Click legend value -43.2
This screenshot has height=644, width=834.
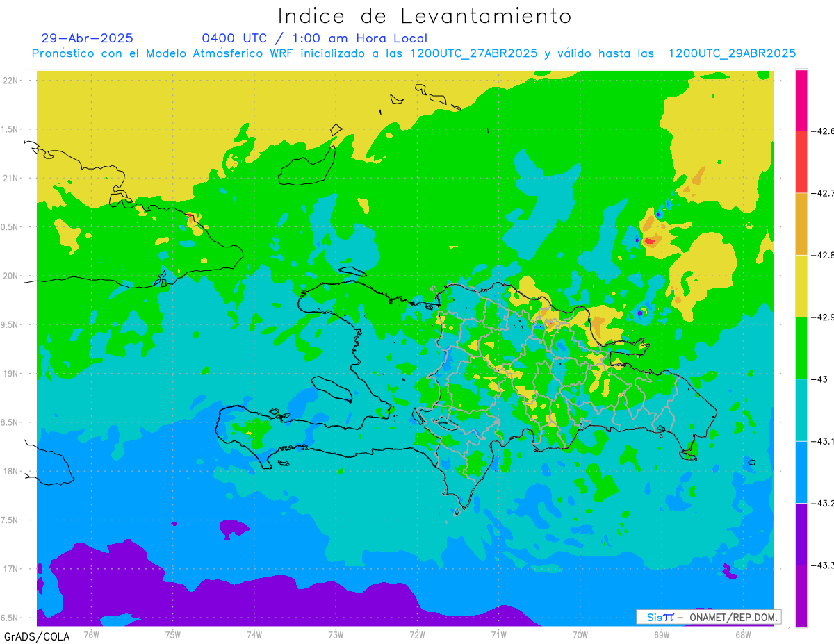pyautogui.click(x=822, y=503)
